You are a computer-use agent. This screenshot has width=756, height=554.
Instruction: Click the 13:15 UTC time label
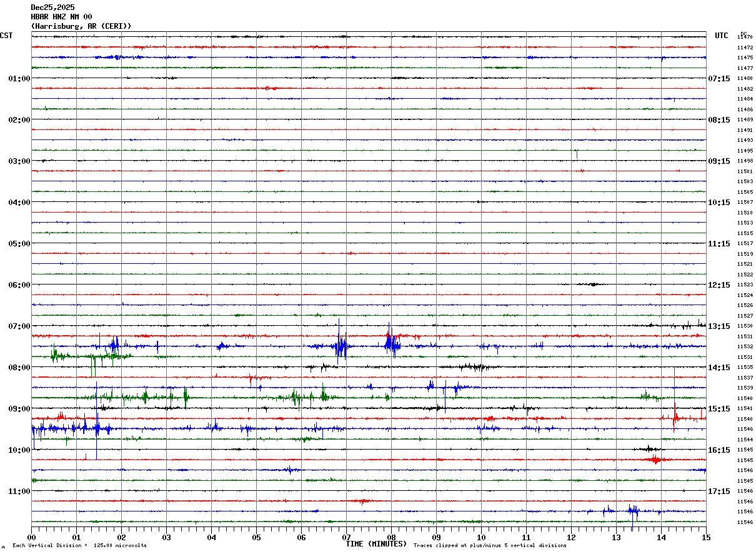(x=719, y=326)
